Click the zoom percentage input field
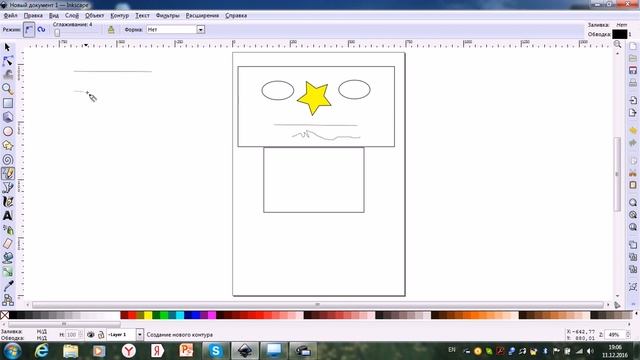640x360 pixels. tap(614, 335)
